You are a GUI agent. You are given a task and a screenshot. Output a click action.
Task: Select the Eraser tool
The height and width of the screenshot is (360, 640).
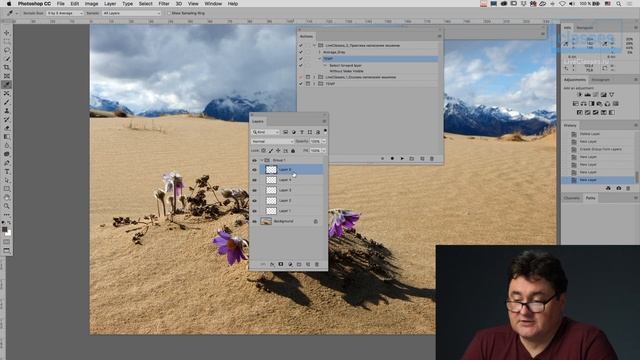[x=7, y=128]
